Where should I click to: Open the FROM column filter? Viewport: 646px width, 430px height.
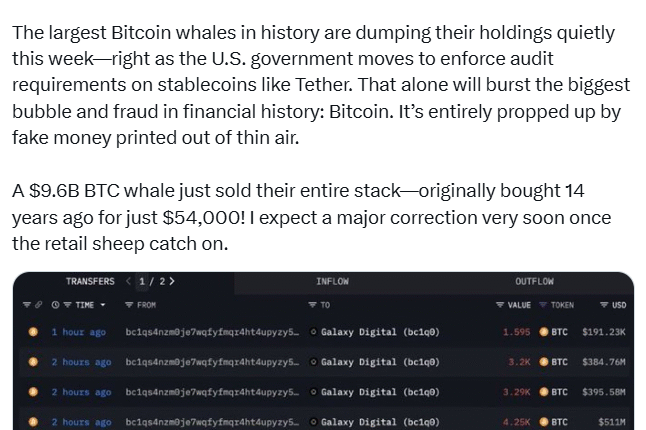pyautogui.click(x=129, y=305)
